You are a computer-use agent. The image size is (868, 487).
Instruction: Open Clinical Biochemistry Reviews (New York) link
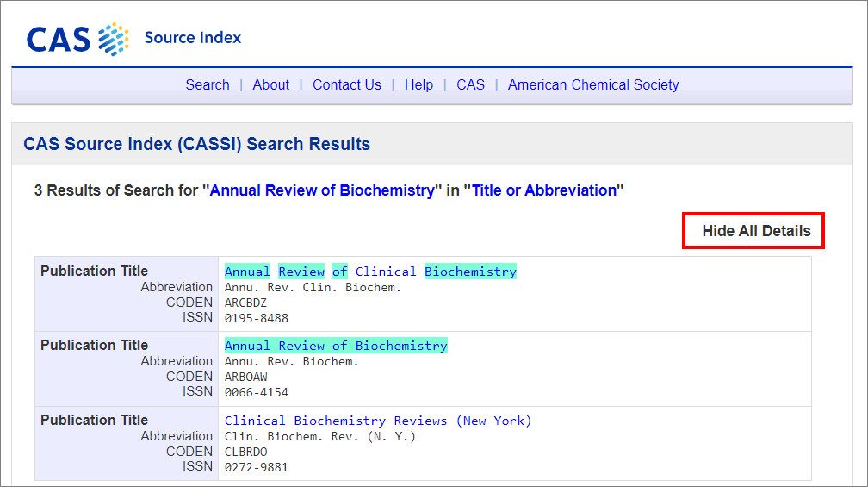tap(377, 421)
